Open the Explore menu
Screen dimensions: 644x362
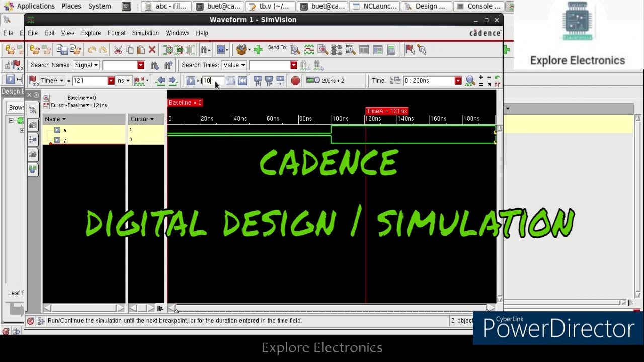pyautogui.click(x=91, y=33)
